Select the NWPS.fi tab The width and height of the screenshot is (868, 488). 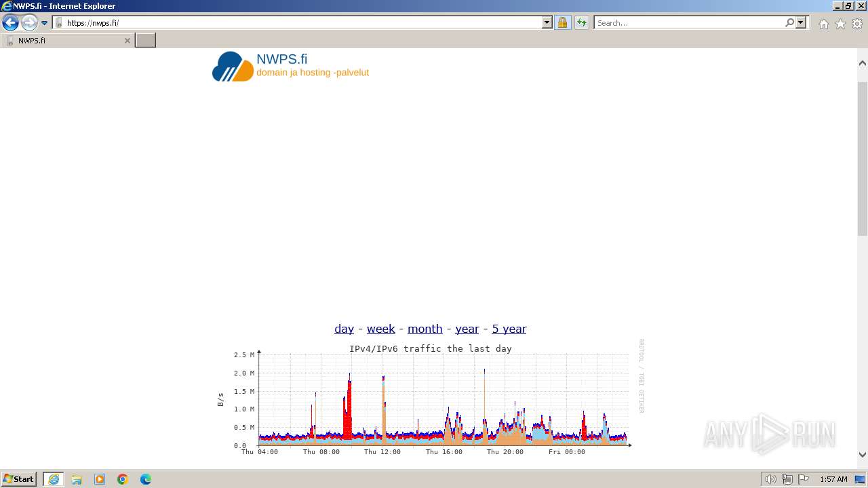tap(66, 41)
